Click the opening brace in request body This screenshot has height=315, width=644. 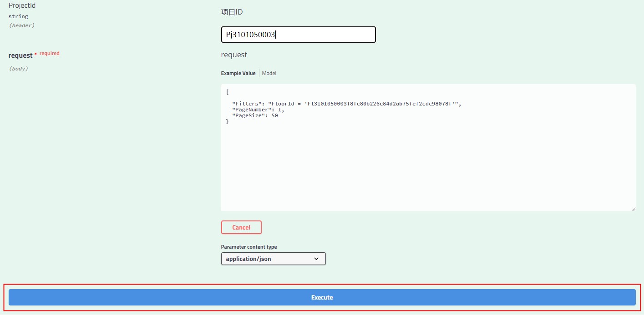(x=227, y=91)
